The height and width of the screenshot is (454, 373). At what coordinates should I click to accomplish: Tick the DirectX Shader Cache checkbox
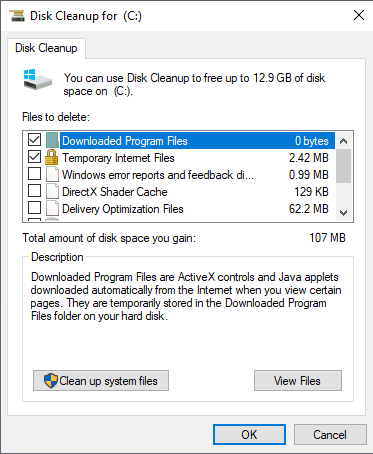34,191
